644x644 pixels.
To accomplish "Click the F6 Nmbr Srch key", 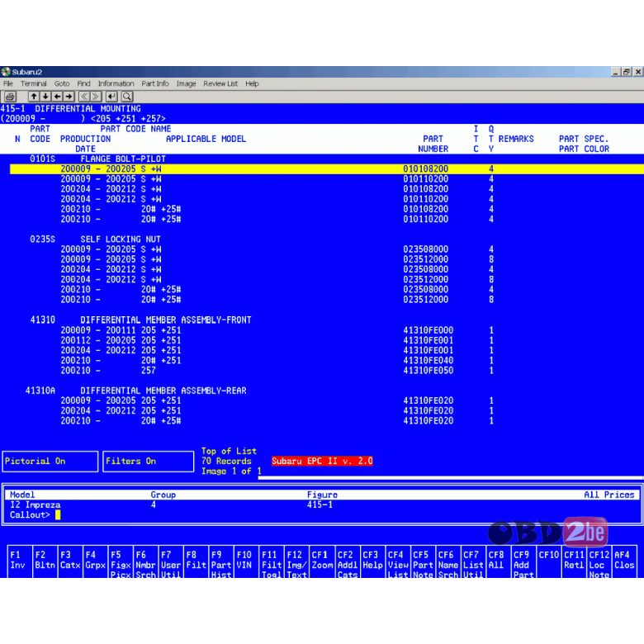I will 145,561.
